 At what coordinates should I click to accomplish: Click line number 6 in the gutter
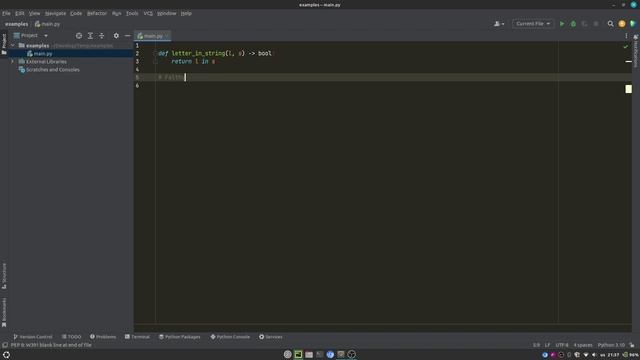tap(137, 86)
